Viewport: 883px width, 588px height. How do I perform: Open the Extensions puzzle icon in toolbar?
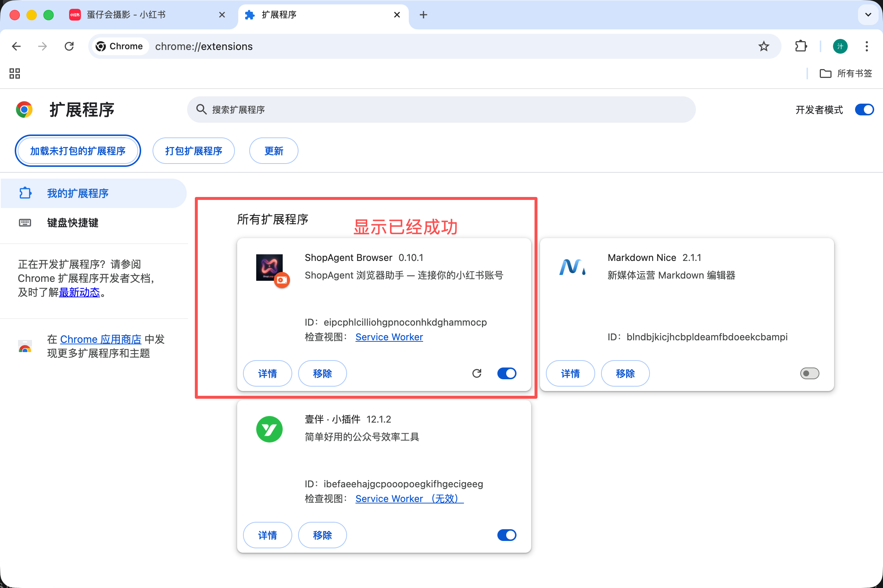pos(801,46)
